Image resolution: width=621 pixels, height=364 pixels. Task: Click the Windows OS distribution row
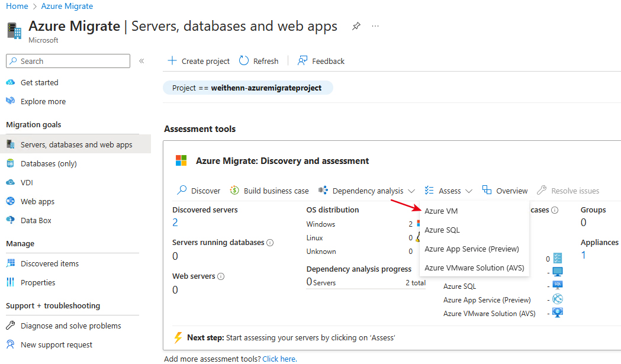(x=362, y=224)
